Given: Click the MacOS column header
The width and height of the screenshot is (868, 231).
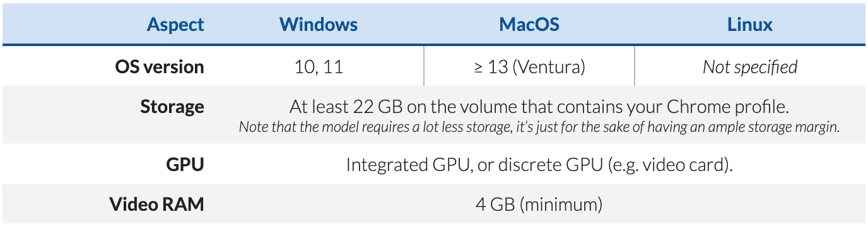Looking at the screenshot, I should click(x=529, y=25).
